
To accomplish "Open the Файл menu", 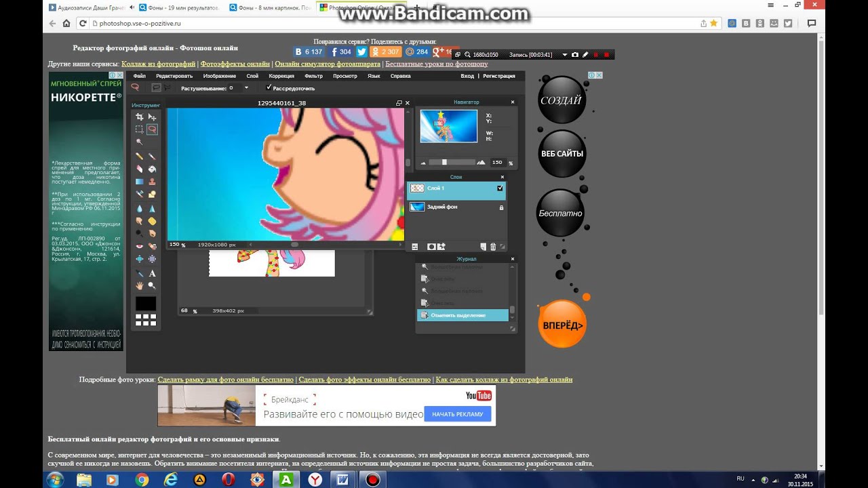I will click(x=139, y=76).
